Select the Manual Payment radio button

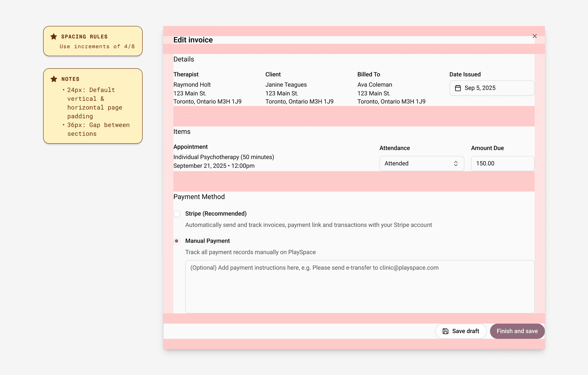(177, 241)
